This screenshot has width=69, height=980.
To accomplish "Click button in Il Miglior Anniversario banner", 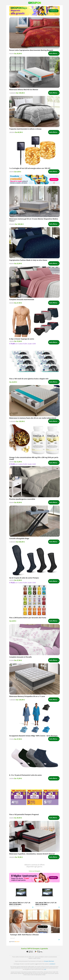I will point(53,878).
